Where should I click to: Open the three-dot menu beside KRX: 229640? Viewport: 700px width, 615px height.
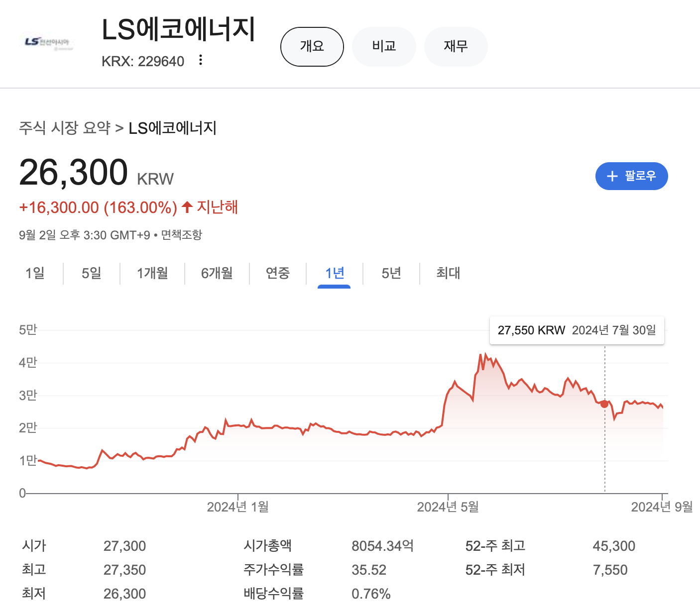[201, 60]
